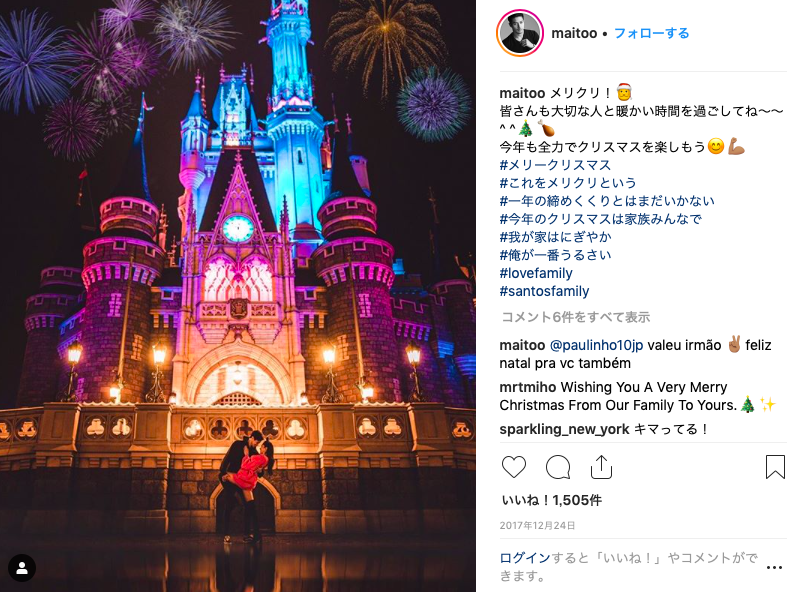
Task: View likes count いいね！1,505件
Action: [x=552, y=500]
